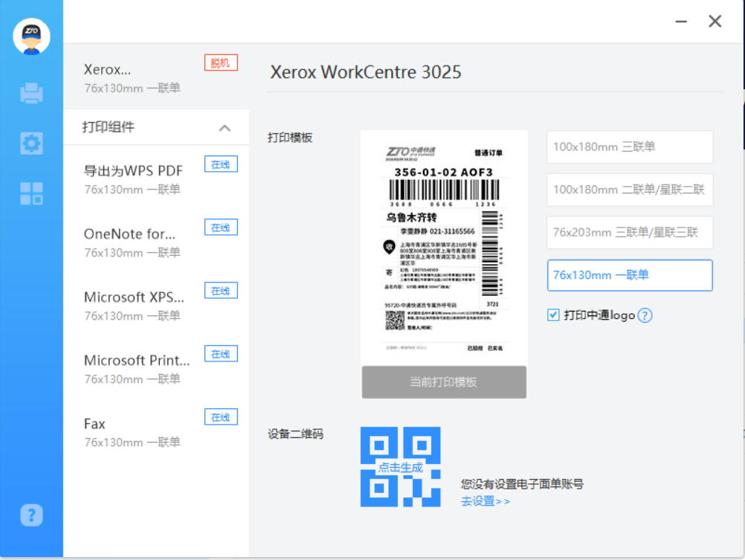Click help icon next to 打印中通logo
The height and width of the screenshot is (560, 745).
(x=645, y=315)
